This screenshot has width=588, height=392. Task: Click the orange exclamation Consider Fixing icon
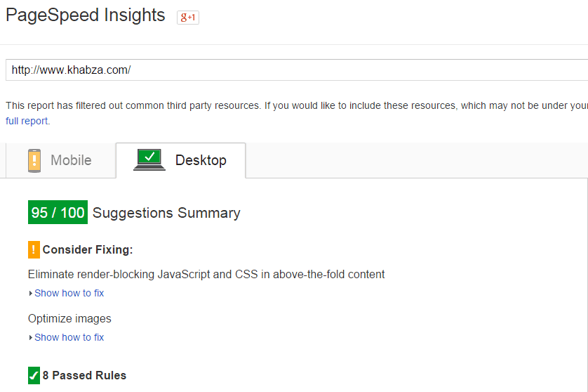34,249
